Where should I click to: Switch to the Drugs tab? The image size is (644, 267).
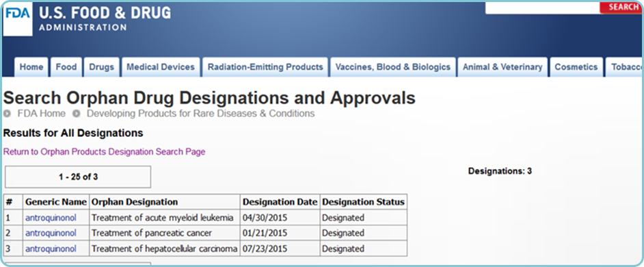click(101, 67)
